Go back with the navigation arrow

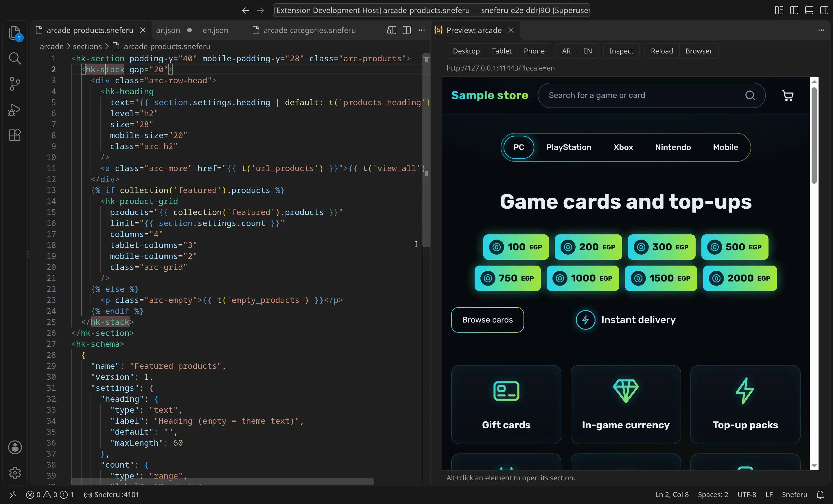tap(246, 10)
